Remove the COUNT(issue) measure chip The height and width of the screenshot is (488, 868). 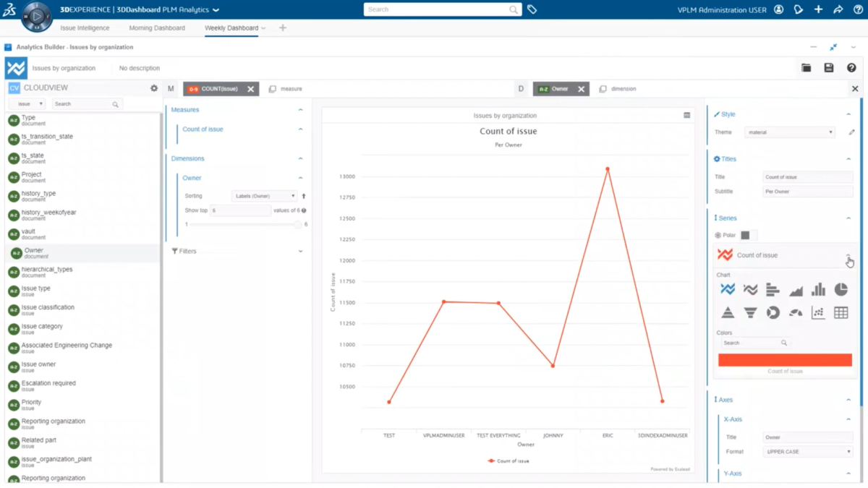[250, 89]
